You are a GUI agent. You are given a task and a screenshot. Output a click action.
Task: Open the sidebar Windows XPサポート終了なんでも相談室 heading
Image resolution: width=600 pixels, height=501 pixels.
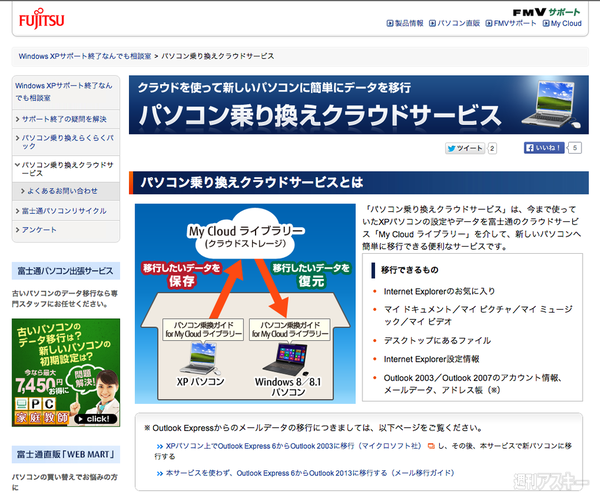[x=64, y=92]
